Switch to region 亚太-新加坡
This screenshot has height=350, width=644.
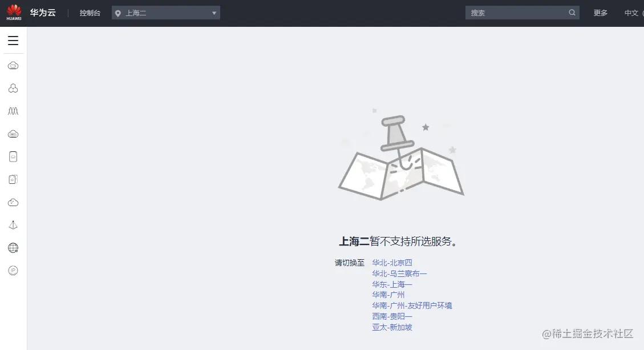pos(392,327)
